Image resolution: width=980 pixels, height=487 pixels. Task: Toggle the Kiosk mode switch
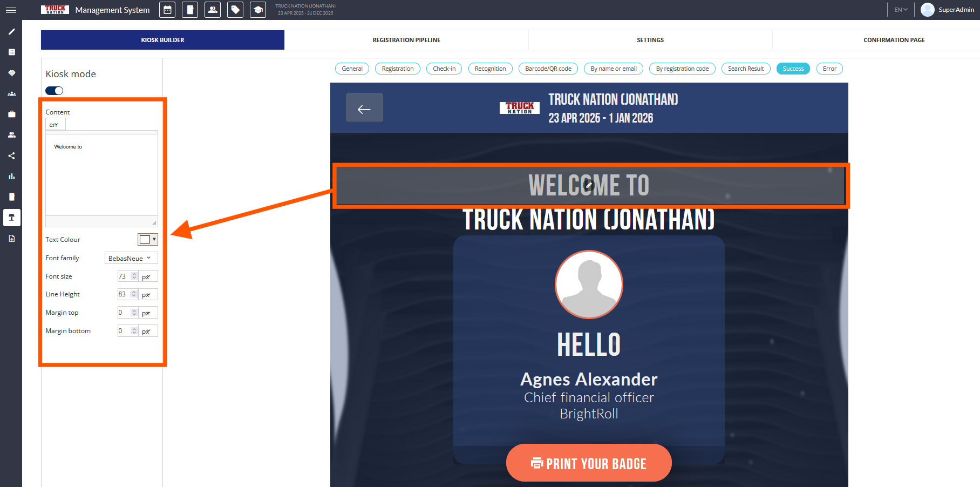click(x=55, y=91)
